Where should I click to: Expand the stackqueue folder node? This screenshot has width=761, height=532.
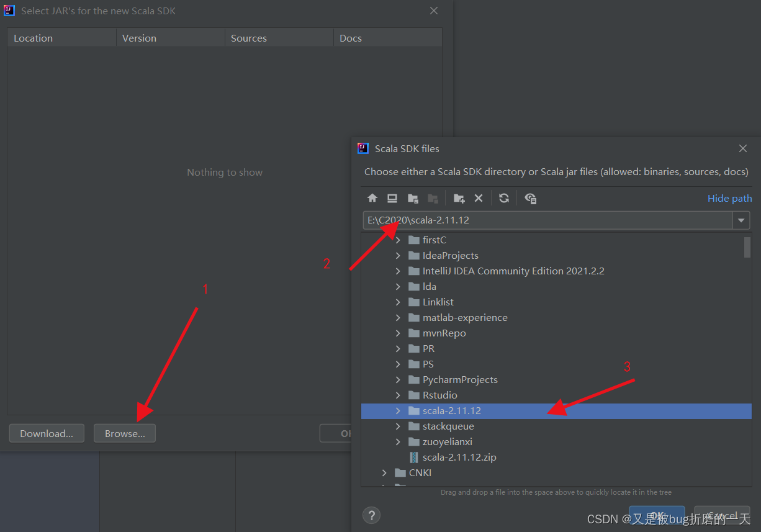pyautogui.click(x=398, y=426)
